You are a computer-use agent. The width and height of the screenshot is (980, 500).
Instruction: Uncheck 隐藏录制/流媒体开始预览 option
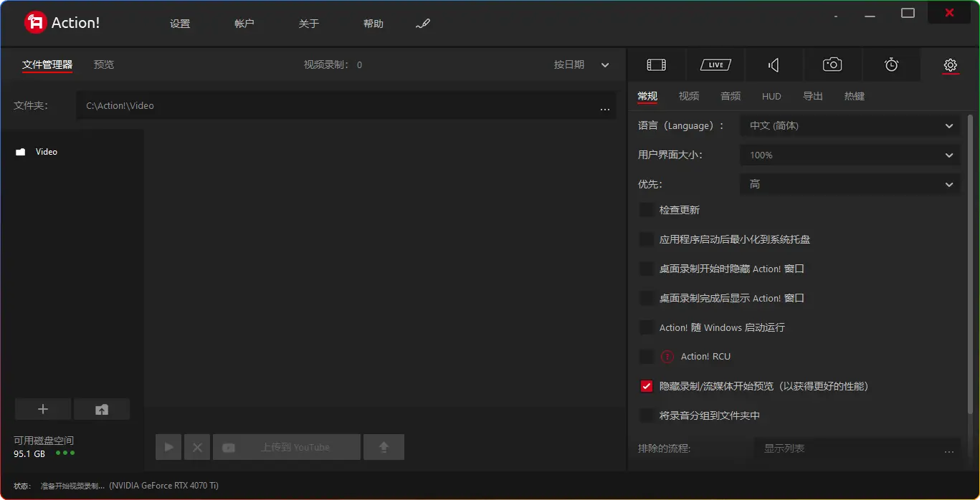tap(647, 386)
